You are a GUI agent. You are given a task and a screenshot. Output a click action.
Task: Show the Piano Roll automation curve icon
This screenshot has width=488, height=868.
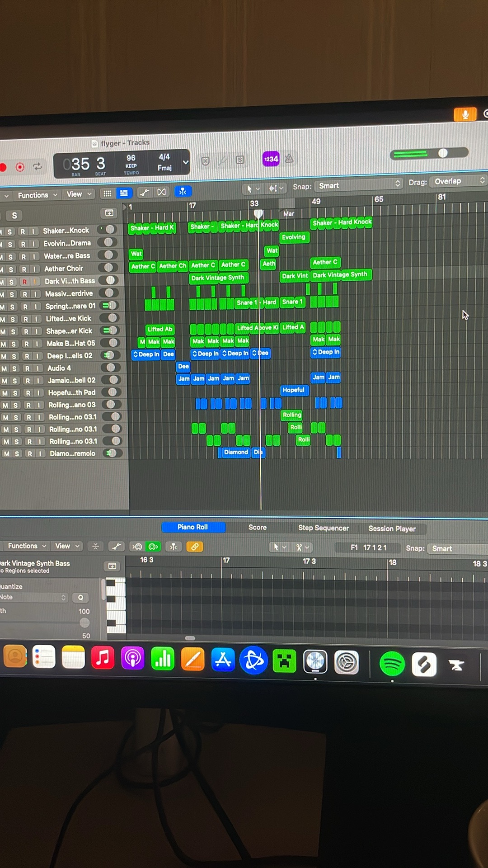pyautogui.click(x=117, y=547)
